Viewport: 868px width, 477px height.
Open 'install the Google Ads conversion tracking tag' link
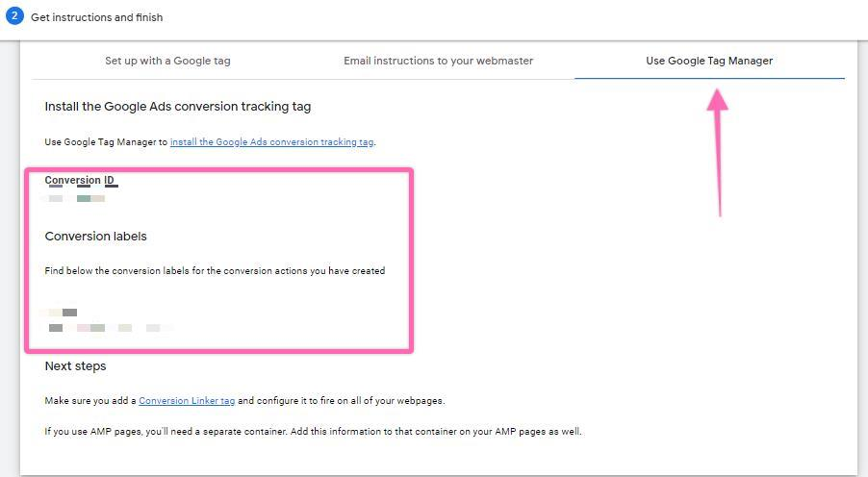coord(271,142)
